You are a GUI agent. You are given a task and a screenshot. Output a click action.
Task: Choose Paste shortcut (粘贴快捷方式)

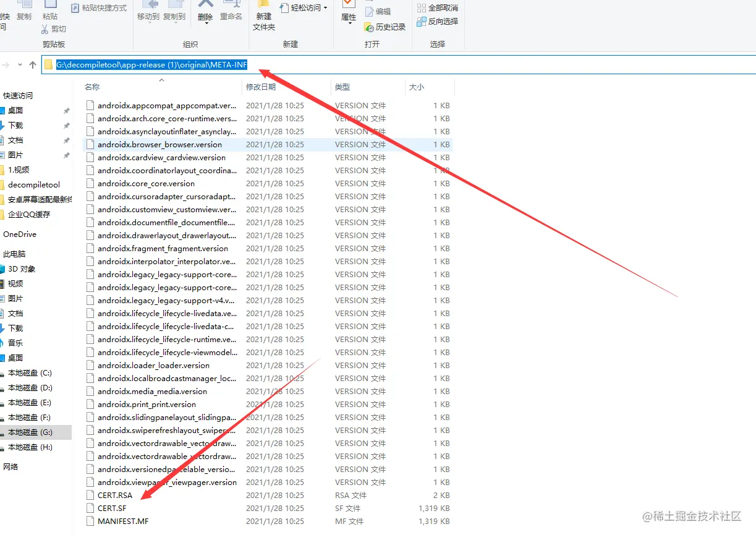(98, 8)
